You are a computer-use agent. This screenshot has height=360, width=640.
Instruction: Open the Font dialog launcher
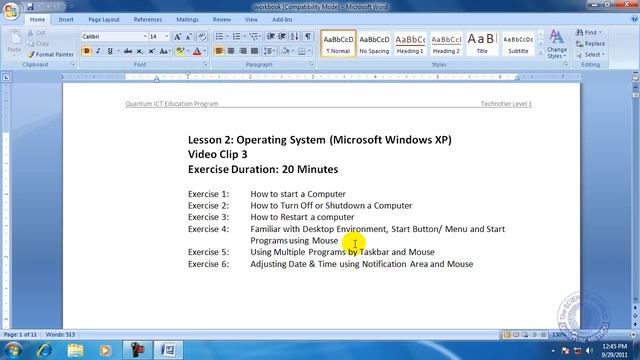(205, 64)
